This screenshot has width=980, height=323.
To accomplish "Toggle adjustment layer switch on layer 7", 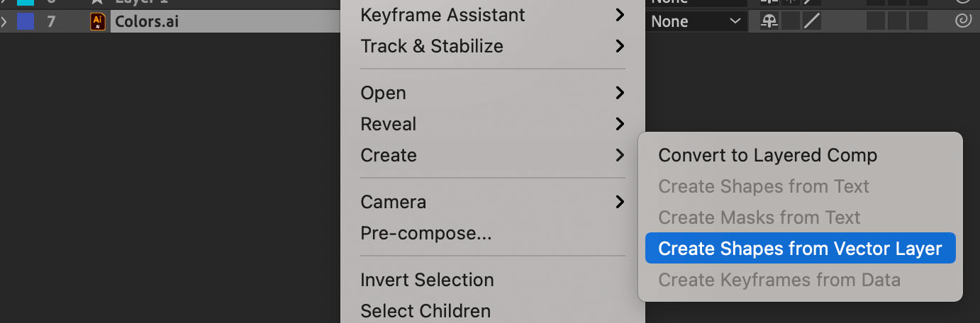I will (897, 22).
